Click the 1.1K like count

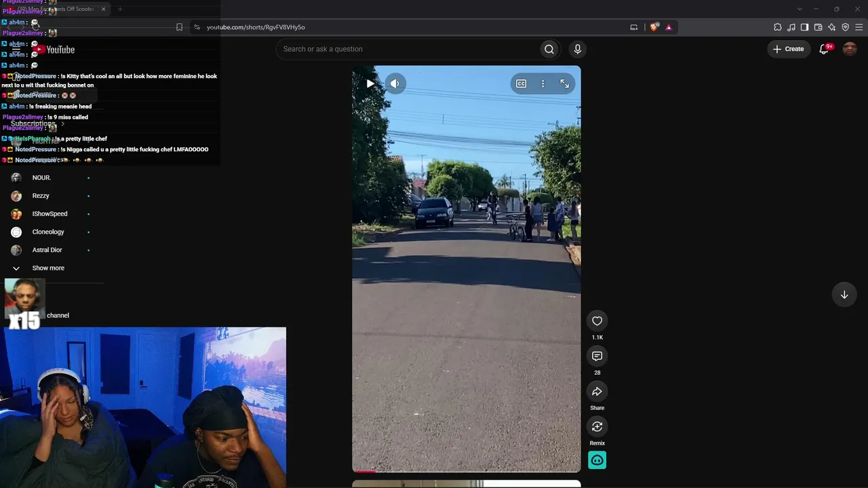(597, 338)
